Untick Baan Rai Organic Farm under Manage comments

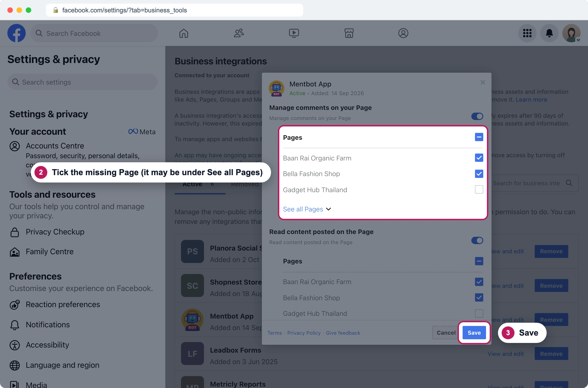(479, 158)
